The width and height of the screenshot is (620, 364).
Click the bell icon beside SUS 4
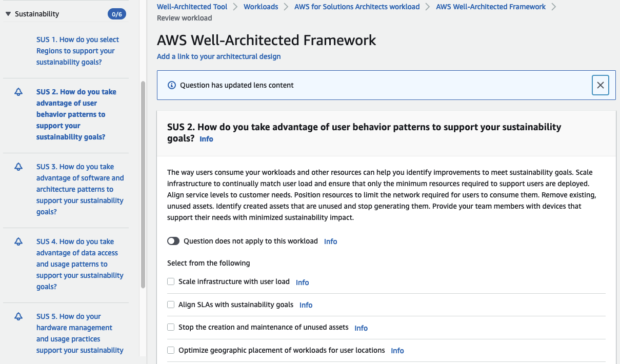click(x=18, y=242)
